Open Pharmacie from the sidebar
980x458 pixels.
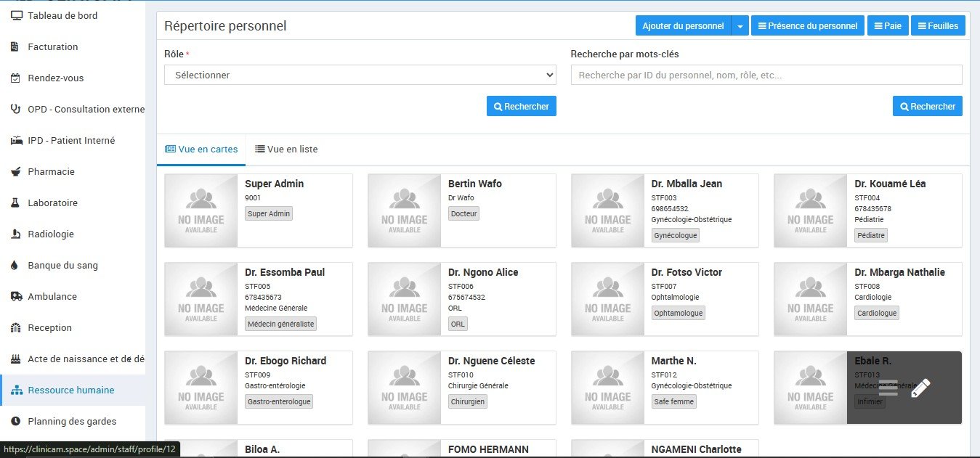pos(51,171)
